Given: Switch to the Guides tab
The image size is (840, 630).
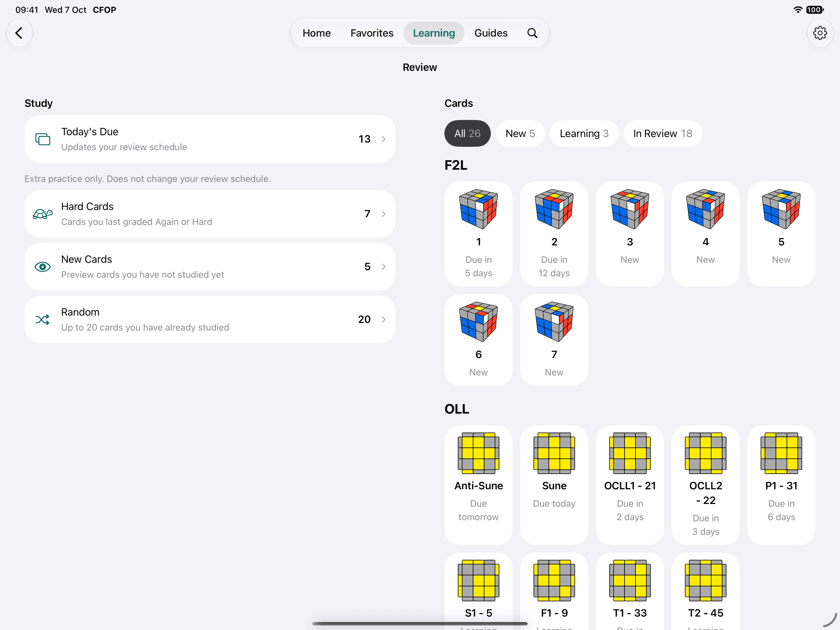Looking at the screenshot, I should point(491,33).
